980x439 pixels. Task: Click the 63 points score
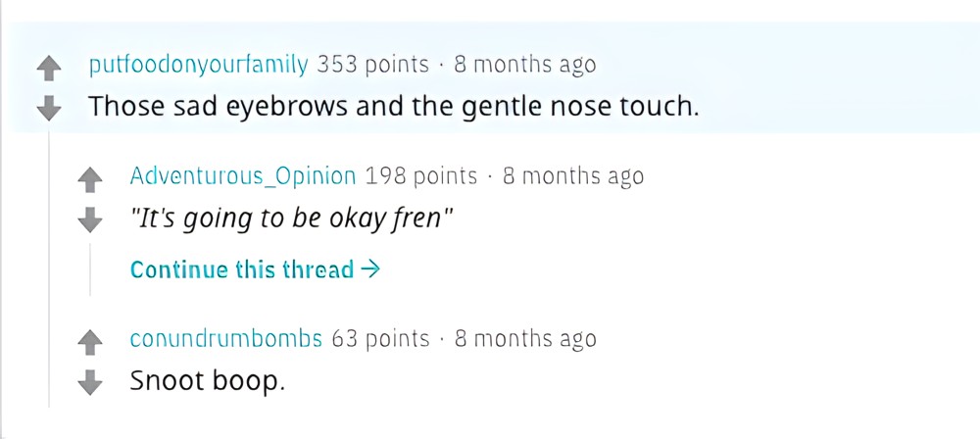pyautogui.click(x=380, y=338)
